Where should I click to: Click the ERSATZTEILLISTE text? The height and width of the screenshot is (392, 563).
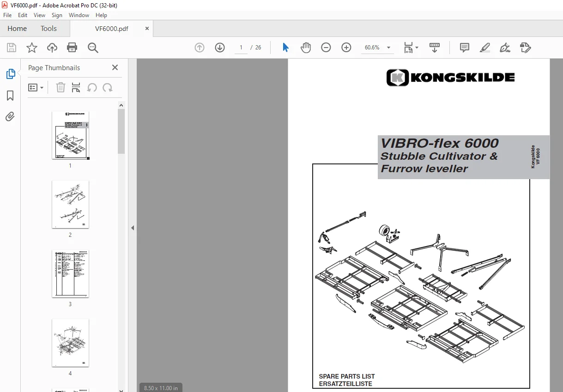[345, 384]
